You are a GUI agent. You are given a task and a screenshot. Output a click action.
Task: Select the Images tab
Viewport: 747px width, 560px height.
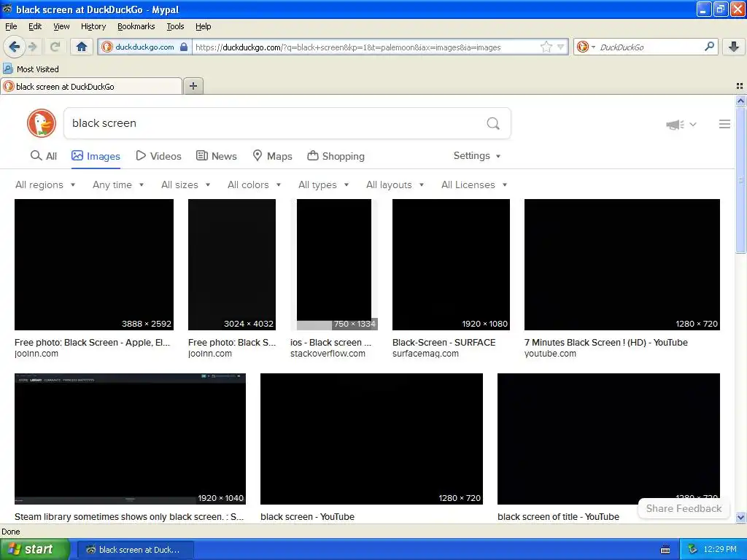[x=96, y=156]
